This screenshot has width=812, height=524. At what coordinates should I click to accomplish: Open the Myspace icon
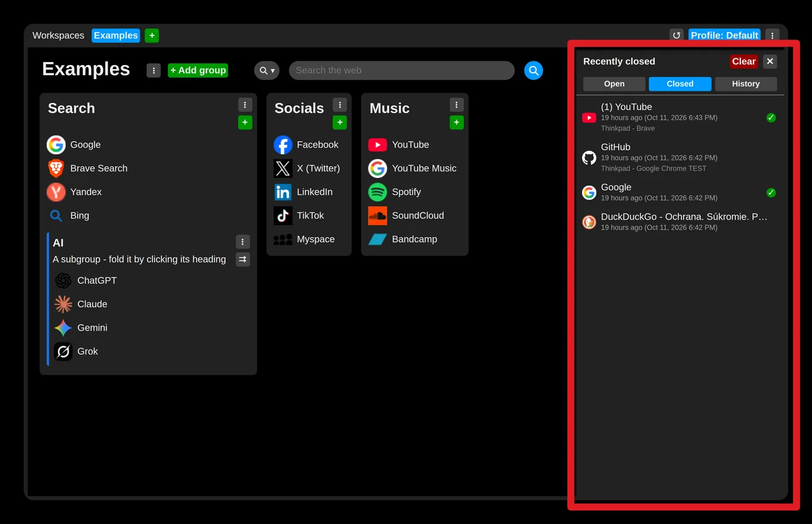[x=283, y=239]
